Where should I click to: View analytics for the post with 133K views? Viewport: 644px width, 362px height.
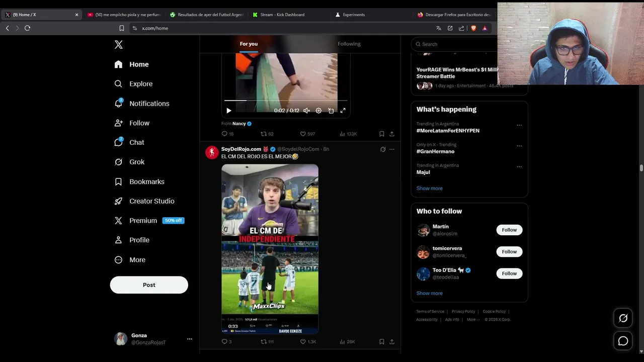pyautogui.click(x=348, y=134)
